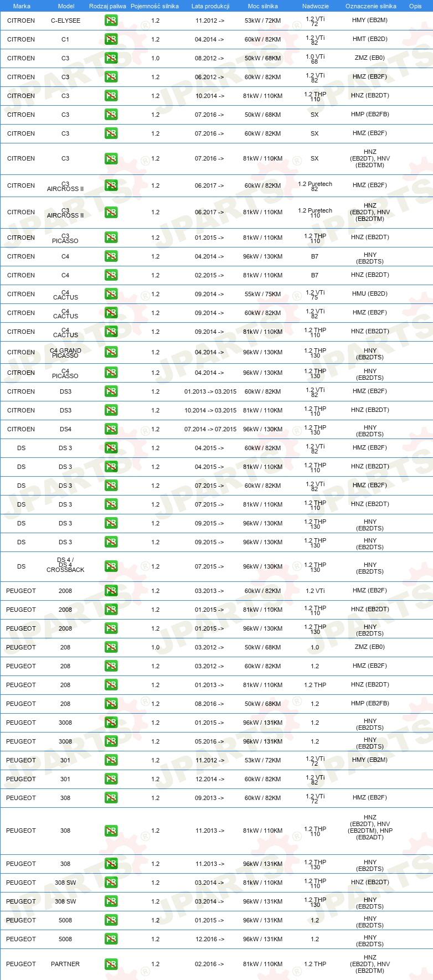The height and width of the screenshot is (980, 433).
Task: Click fuel icon in Peugeot 301 12.2014 row
Action: [111, 779]
